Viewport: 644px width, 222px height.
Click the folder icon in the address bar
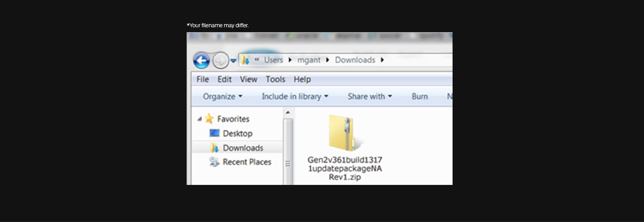245,60
